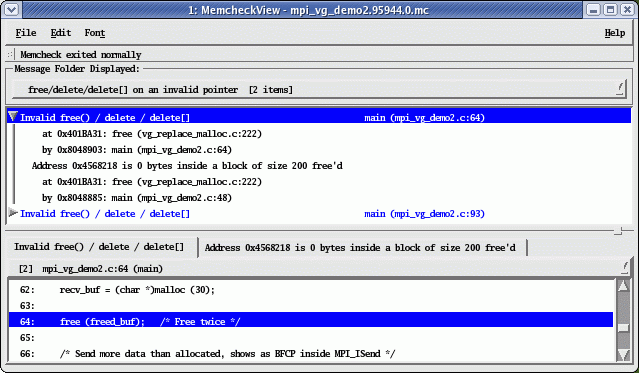Click 'main (mpi_vg_demo2.c:93)' location text
This screenshot has height=373, width=639.
pos(424,214)
